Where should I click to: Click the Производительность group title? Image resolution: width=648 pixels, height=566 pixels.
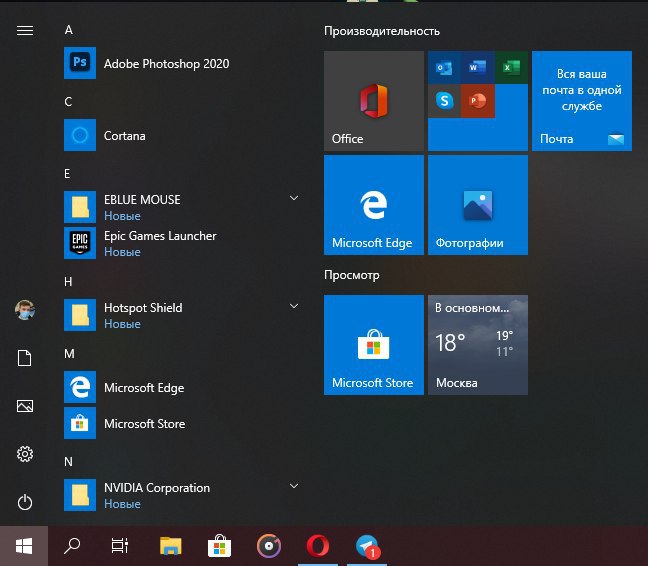click(382, 31)
